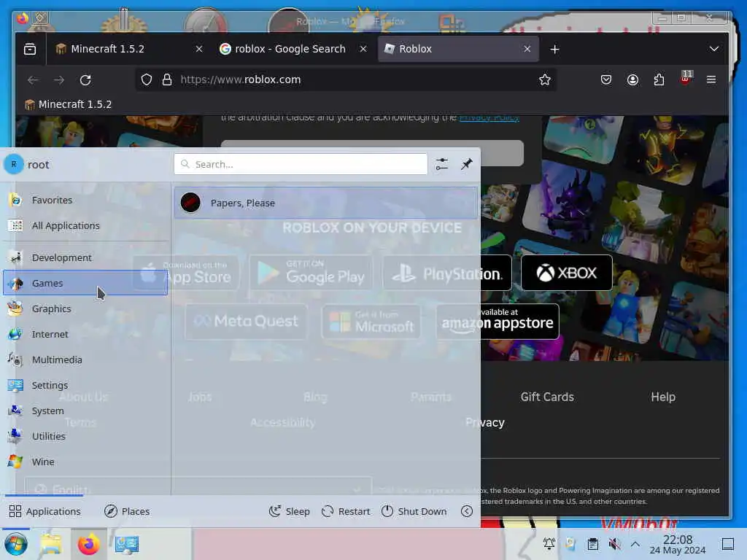
Task: Click the clock showing 22:08
Action: click(678, 544)
